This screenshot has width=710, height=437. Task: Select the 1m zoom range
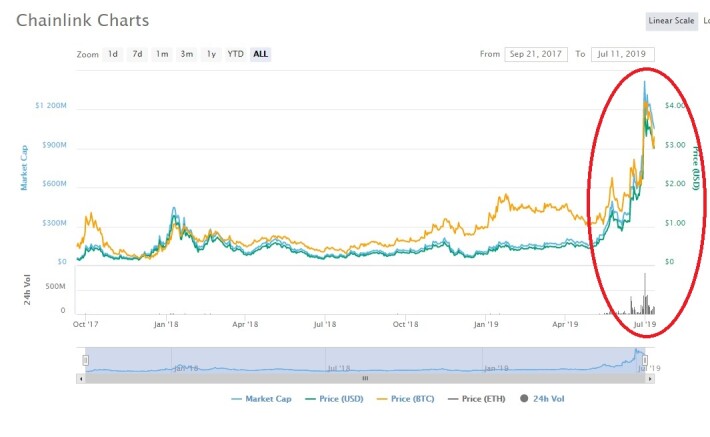point(162,54)
